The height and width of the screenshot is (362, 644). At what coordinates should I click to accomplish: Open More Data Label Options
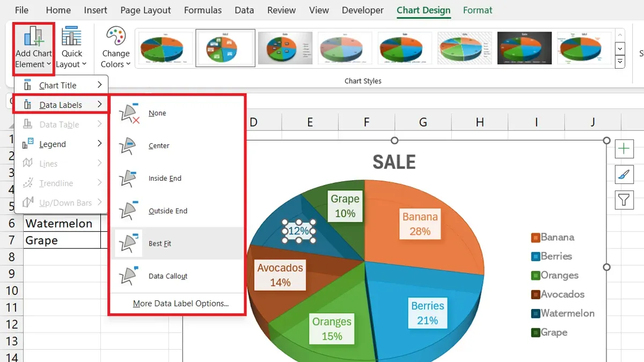click(181, 304)
